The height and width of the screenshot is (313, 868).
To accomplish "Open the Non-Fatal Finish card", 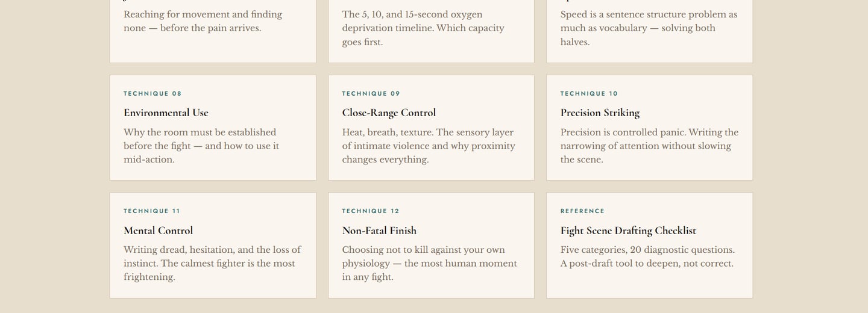I will [x=431, y=245].
